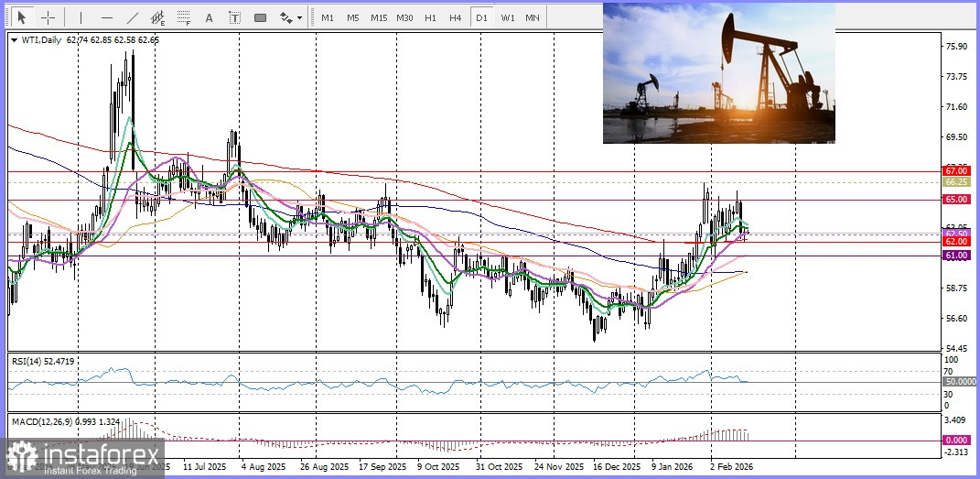Toggle the H1 timeframe
The width and height of the screenshot is (980, 479).
click(430, 17)
